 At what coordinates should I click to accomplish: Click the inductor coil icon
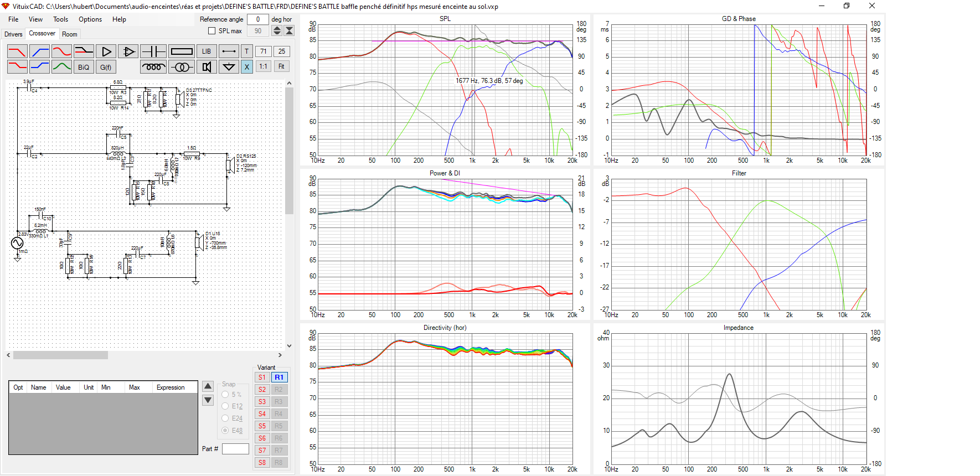click(x=153, y=67)
